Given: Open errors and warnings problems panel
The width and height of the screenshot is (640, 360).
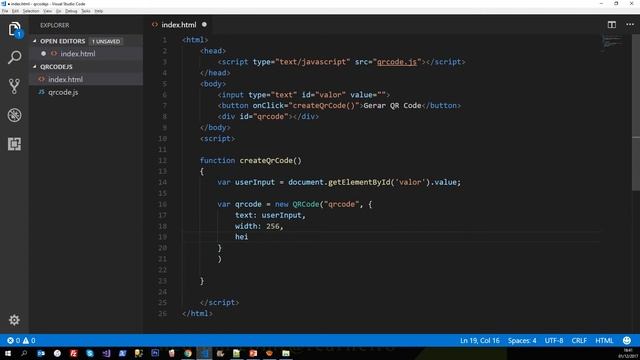Looking at the screenshot, I should (21, 340).
